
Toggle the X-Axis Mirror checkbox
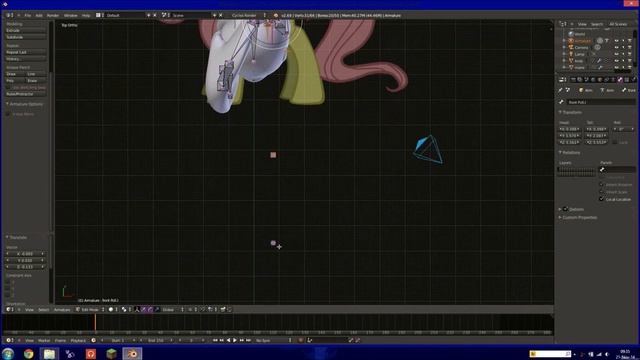(8, 114)
